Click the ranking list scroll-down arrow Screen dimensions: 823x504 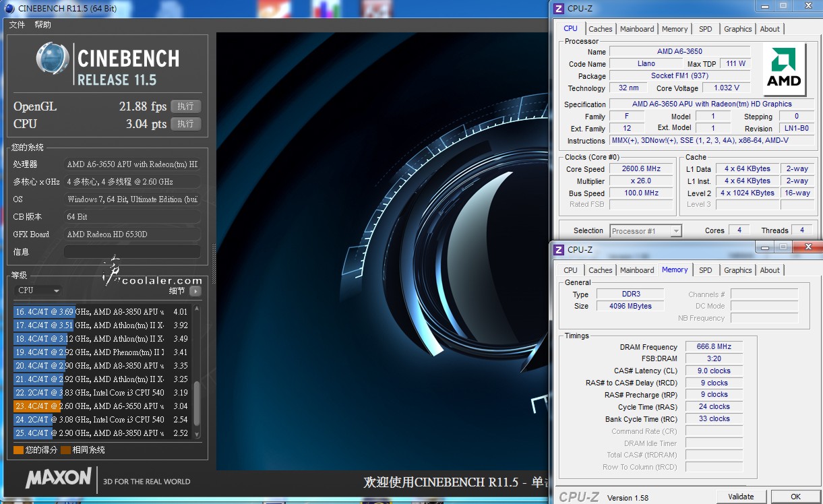tap(197, 435)
